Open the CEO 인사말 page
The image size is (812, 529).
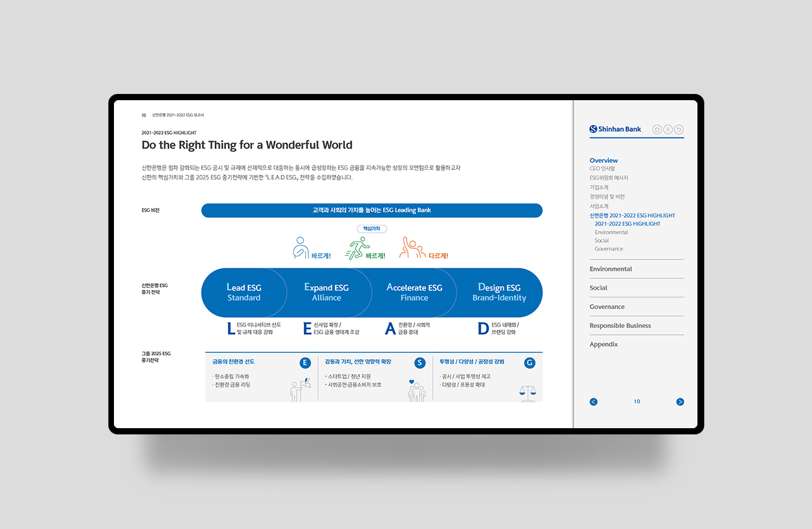pyautogui.click(x=602, y=169)
